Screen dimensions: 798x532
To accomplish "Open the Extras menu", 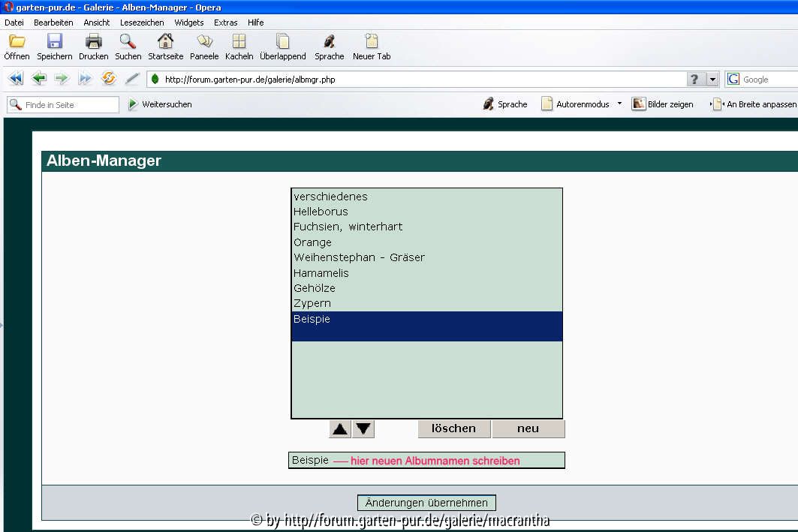I will [x=226, y=23].
